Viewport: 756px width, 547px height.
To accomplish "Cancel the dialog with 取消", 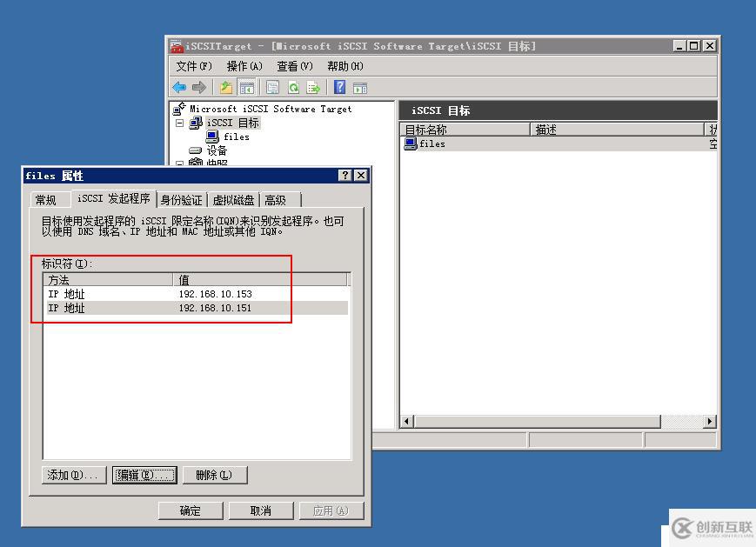I will coord(261,510).
